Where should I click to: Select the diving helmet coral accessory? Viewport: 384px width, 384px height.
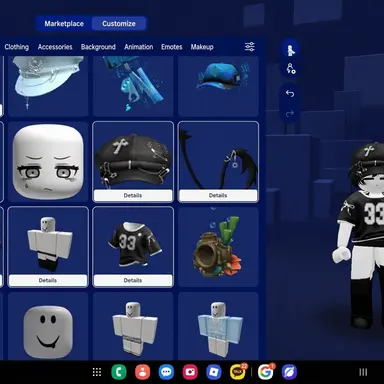click(218, 247)
